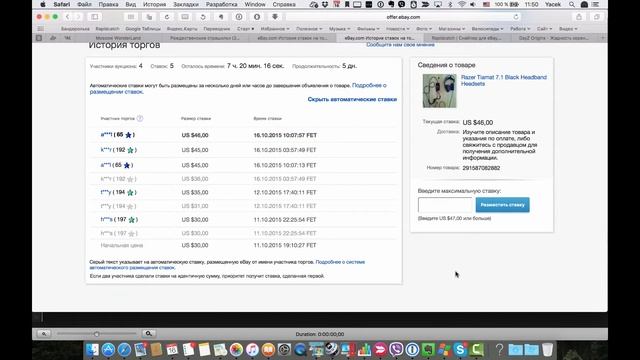Click the maximum bid input field
The image size is (640, 360).
(x=445, y=205)
